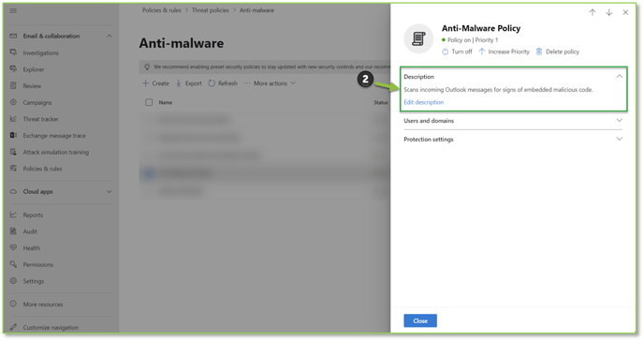The image size is (644, 341).
Task: Click the 'Policy on | Priority 1' status text
Action: point(473,40)
